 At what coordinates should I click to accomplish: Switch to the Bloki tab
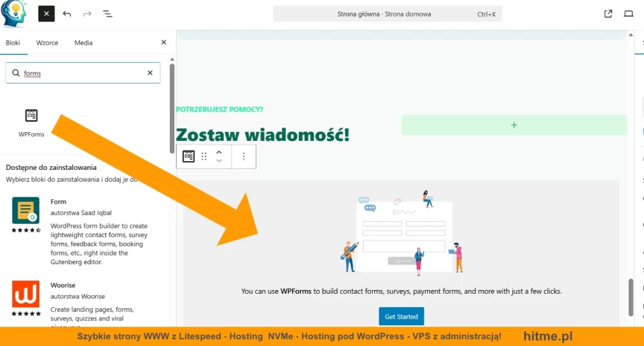13,43
